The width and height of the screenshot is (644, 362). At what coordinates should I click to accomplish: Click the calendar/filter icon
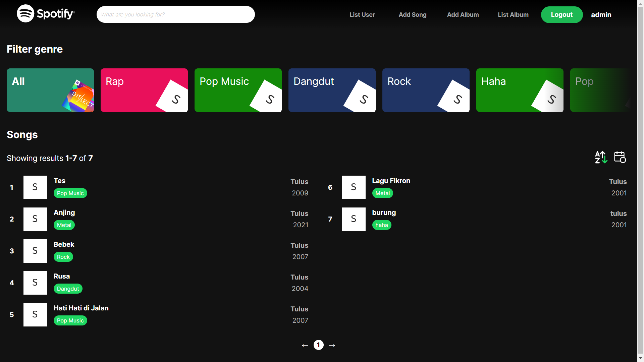620,157
